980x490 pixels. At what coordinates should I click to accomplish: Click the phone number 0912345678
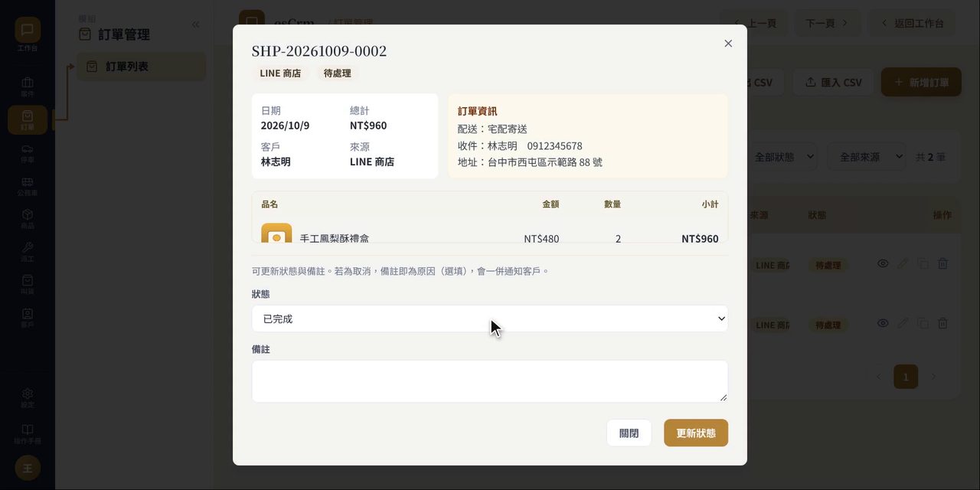pyautogui.click(x=554, y=145)
